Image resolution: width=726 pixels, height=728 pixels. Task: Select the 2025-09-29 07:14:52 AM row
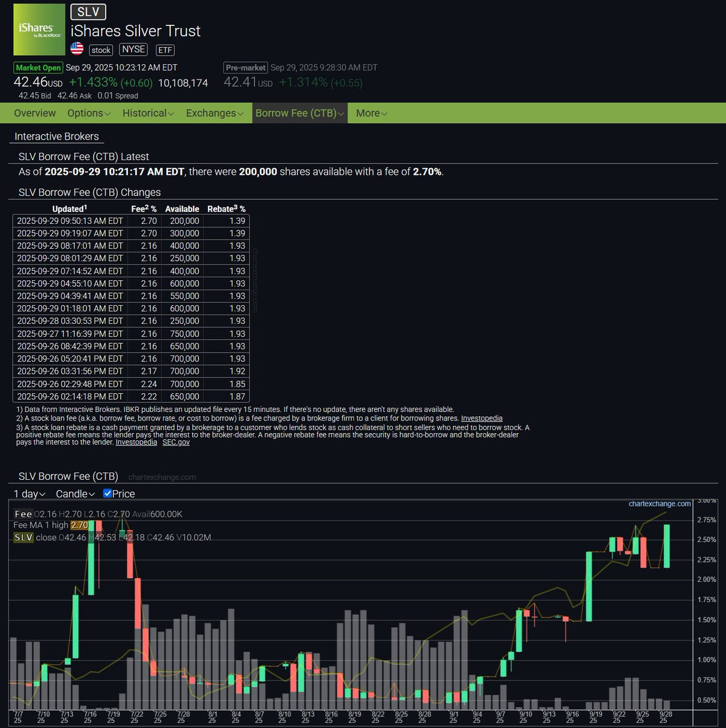pyautogui.click(x=131, y=271)
